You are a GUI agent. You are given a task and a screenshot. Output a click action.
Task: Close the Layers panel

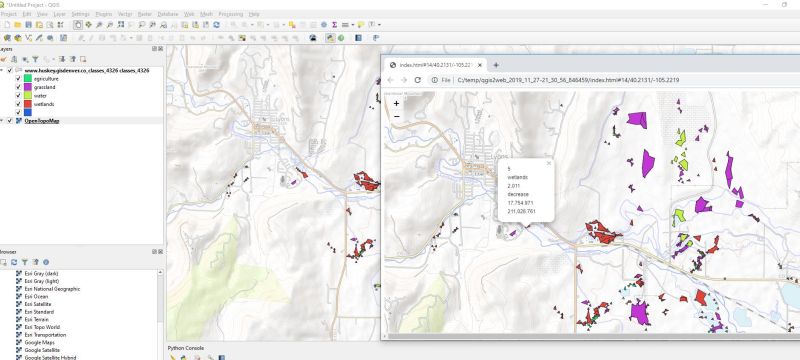click(x=160, y=49)
